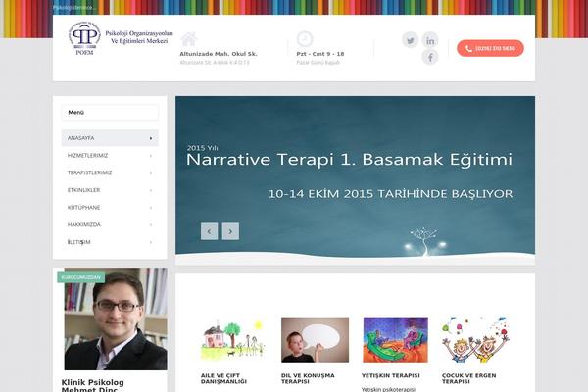Click AİLE VE ÇİFT DANIŞMANLIĞI title

tap(223, 378)
